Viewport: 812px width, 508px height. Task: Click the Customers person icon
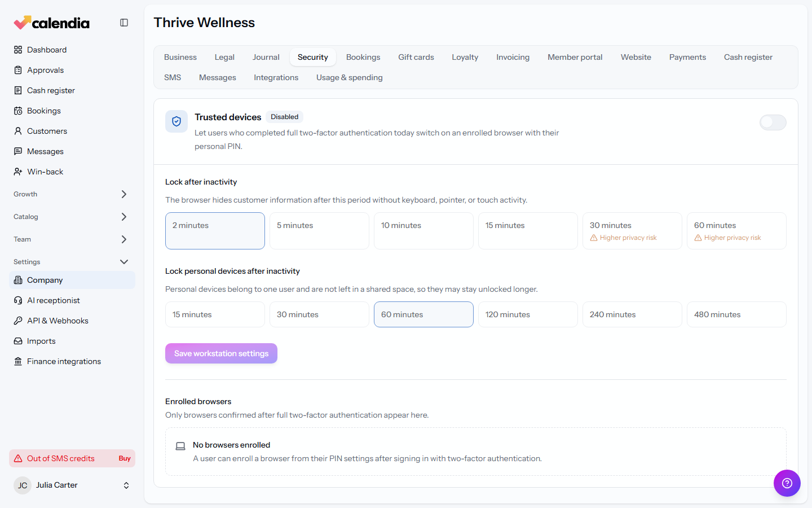click(x=18, y=131)
